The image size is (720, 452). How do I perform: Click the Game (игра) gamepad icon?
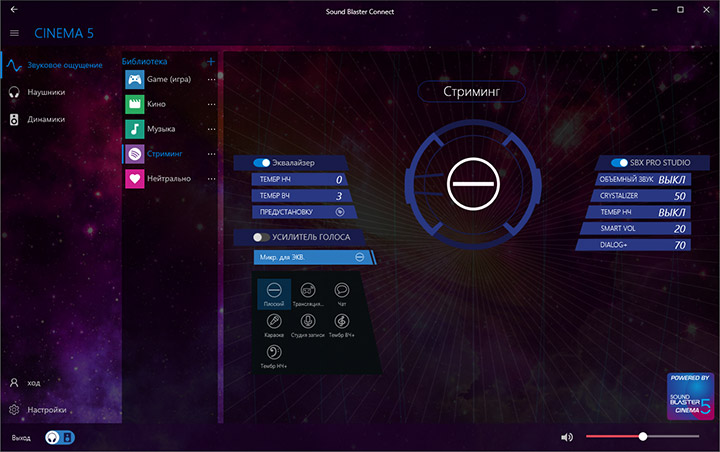(135, 79)
